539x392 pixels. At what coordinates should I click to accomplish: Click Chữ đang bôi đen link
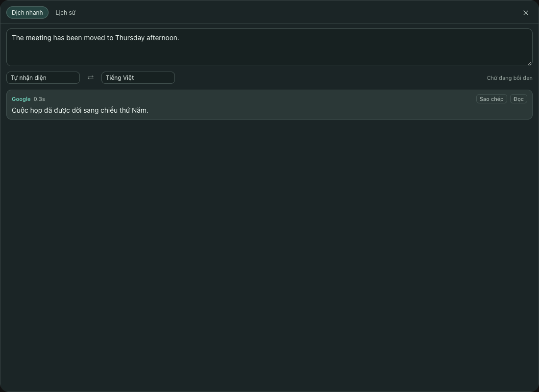510,78
